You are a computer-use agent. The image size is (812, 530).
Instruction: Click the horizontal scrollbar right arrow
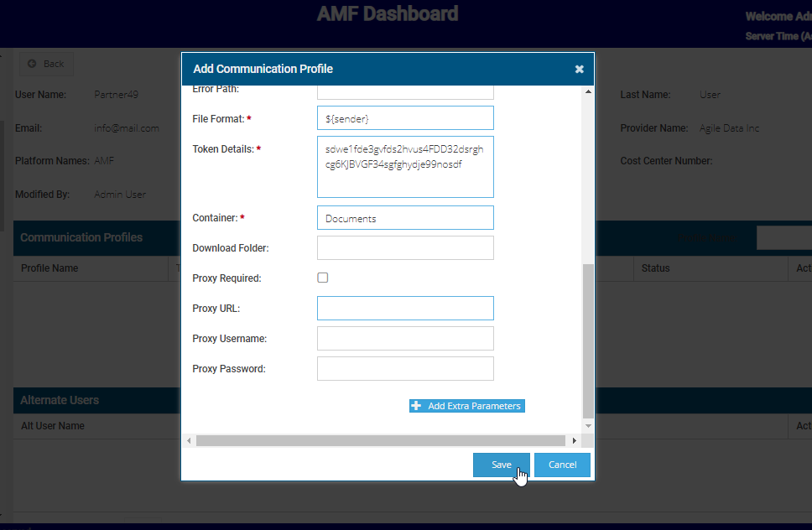574,440
